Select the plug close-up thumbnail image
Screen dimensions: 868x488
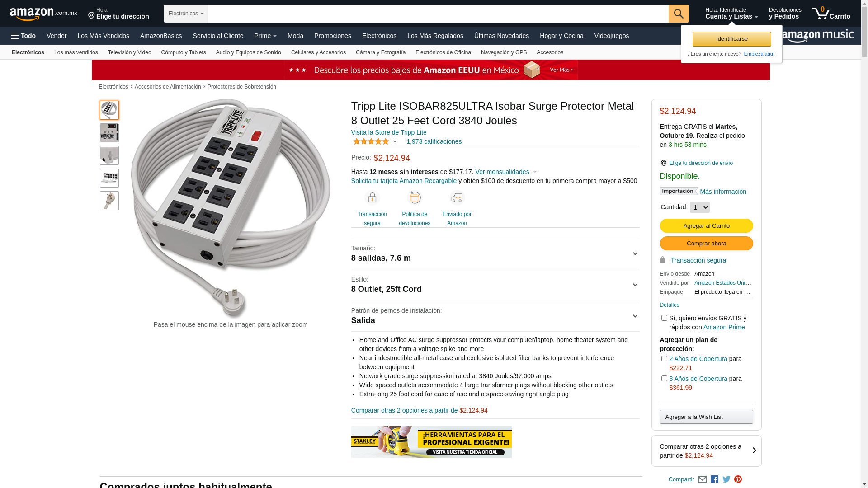click(109, 201)
